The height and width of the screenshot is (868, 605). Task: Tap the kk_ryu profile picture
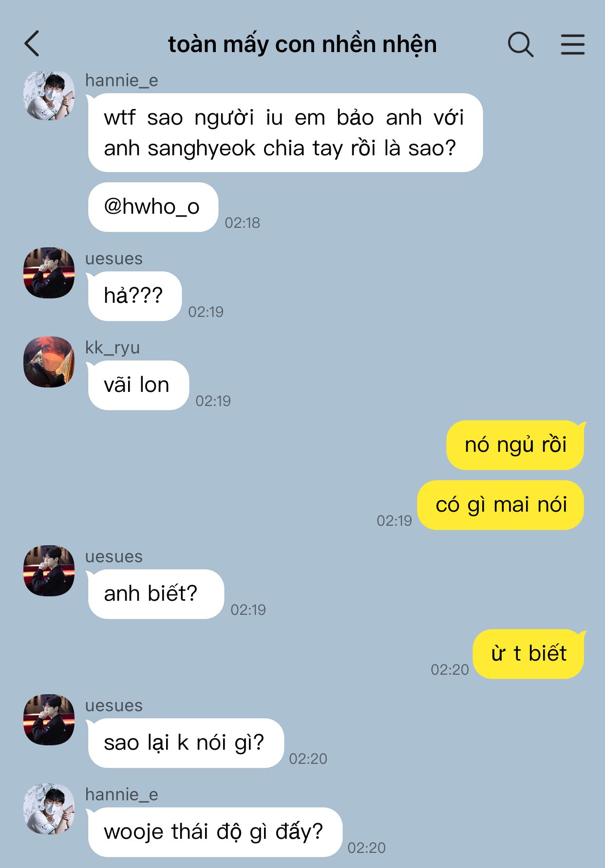(x=49, y=362)
